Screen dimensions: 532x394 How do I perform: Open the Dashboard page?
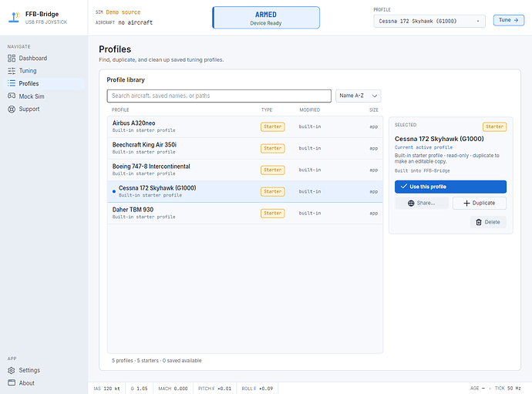pyautogui.click(x=44, y=59)
